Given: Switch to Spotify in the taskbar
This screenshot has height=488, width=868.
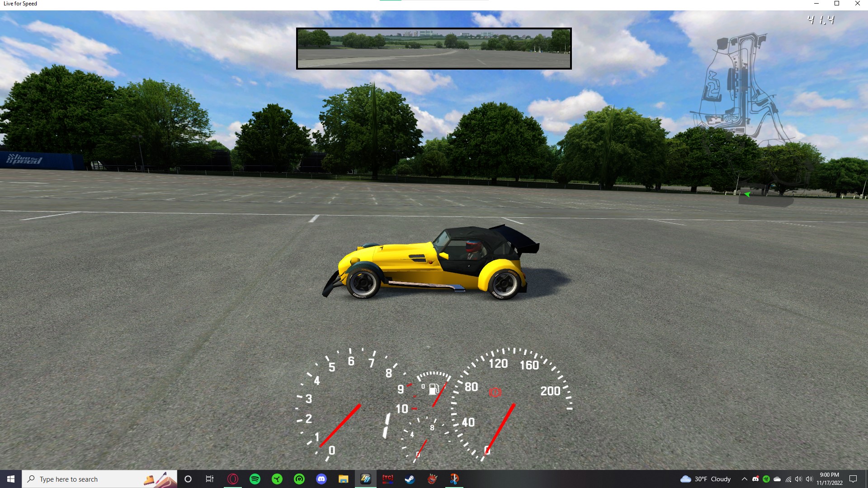Looking at the screenshot, I should pos(255,479).
